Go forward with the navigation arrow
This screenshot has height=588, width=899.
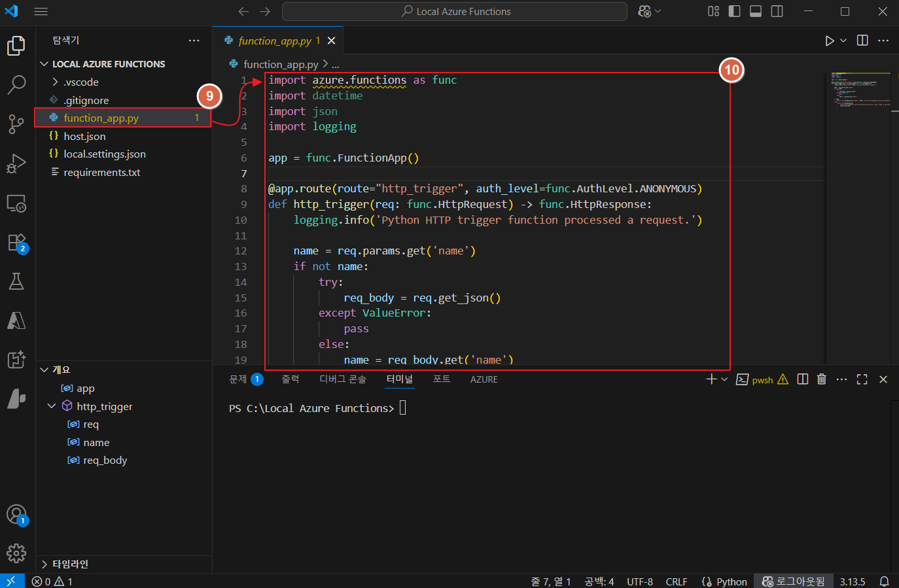pos(264,11)
